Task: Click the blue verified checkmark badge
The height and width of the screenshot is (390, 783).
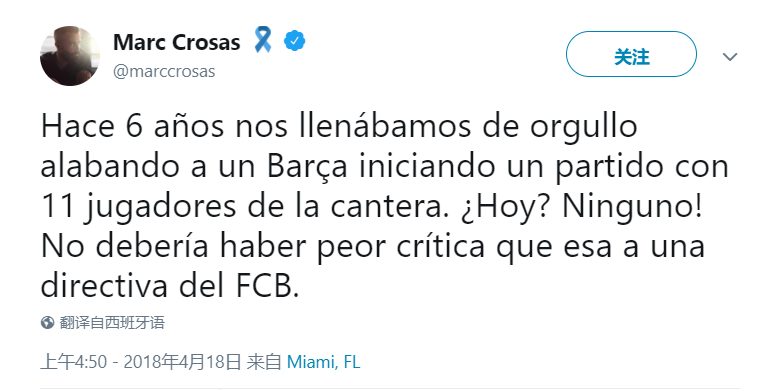Action: [x=295, y=41]
